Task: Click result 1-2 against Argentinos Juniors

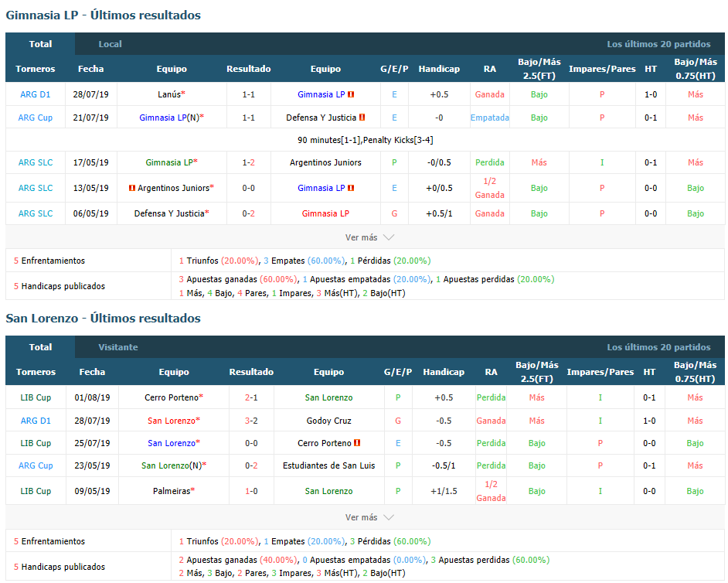Action: pos(248,162)
